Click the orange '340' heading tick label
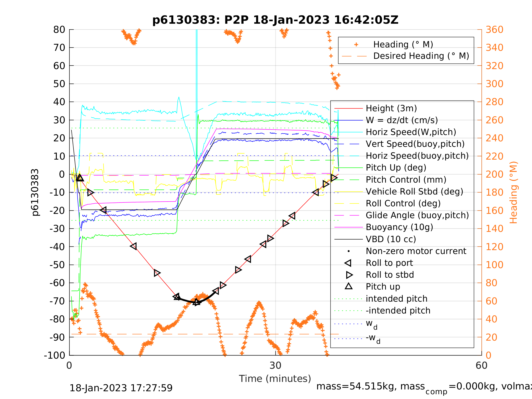 click(x=495, y=48)
